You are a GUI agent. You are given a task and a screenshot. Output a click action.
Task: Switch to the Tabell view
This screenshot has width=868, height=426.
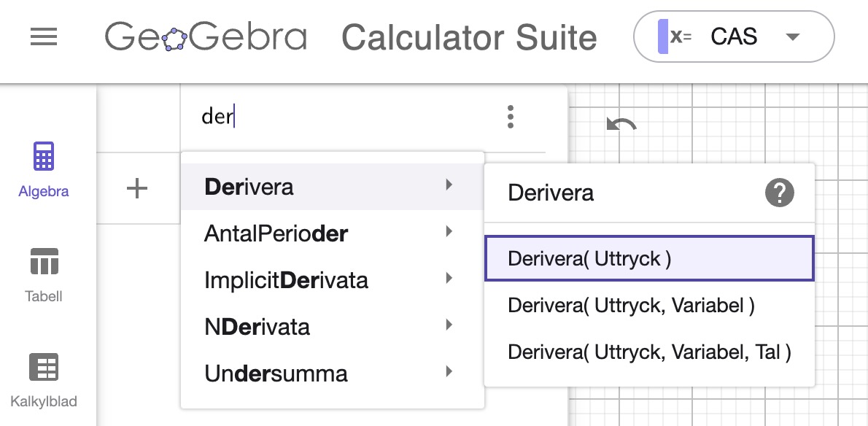(44, 274)
